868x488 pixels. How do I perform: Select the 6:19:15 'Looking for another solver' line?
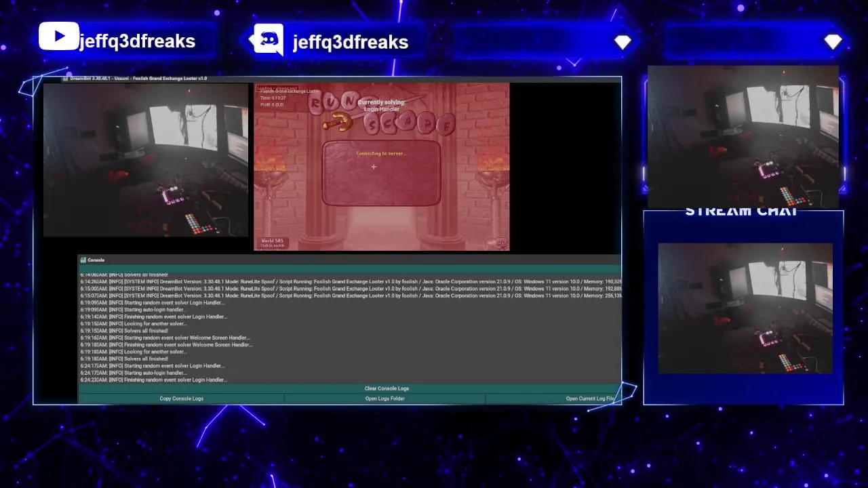click(134, 324)
